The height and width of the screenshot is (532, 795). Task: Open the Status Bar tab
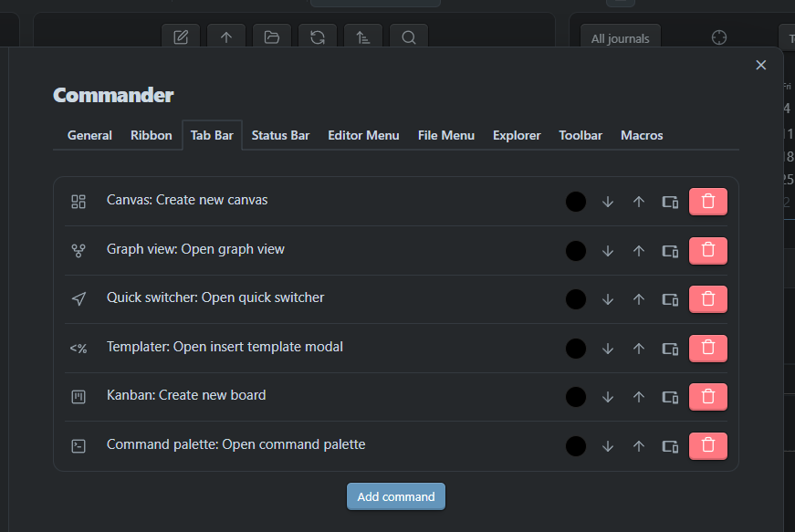click(280, 135)
